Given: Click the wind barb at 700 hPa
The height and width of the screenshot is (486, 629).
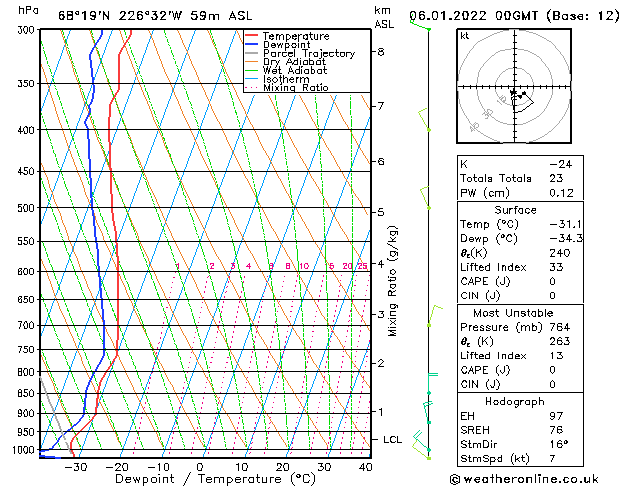Looking at the screenshot, I should (x=434, y=316).
